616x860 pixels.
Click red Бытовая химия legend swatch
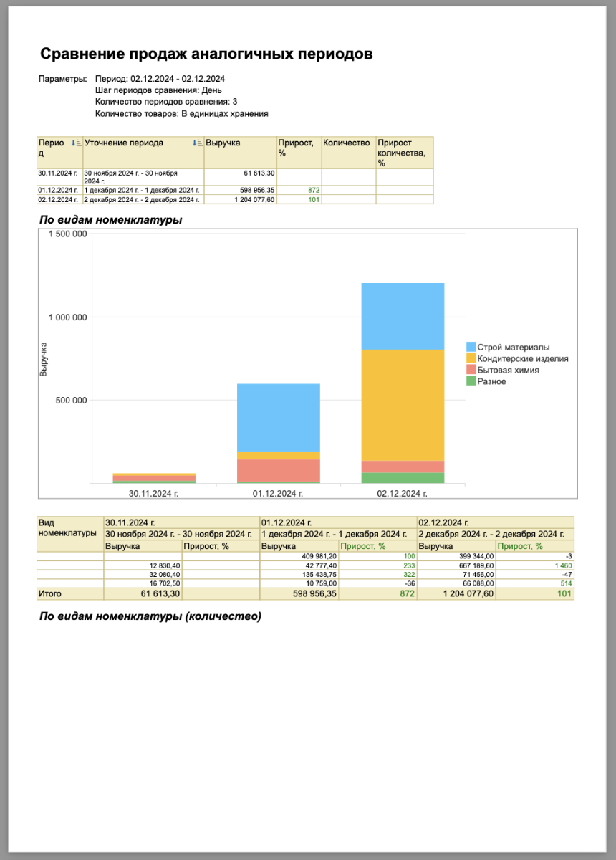coord(471,370)
